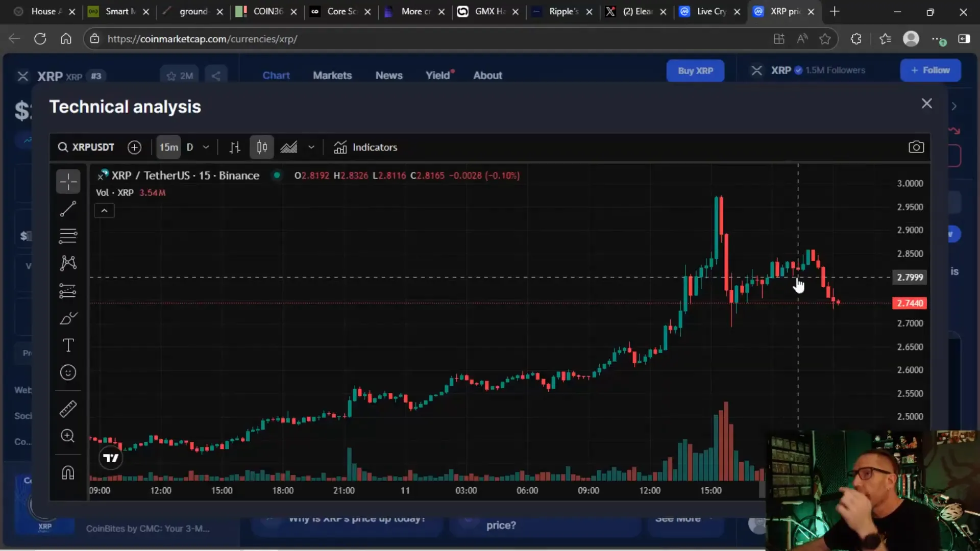Viewport: 980px width, 551px height.
Task: Favorite this page with star icon
Action: [825, 39]
